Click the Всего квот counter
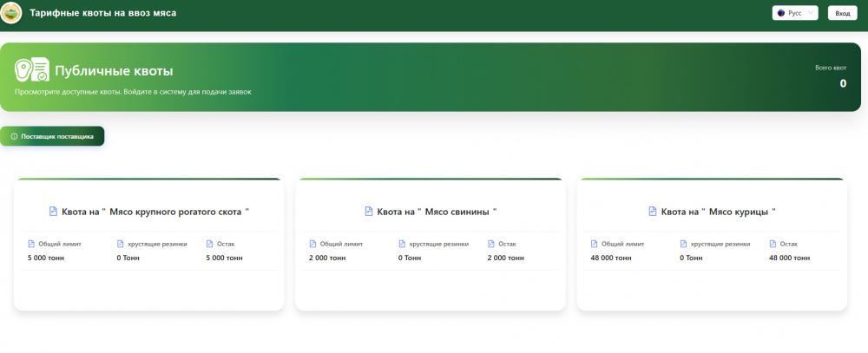 (831, 77)
